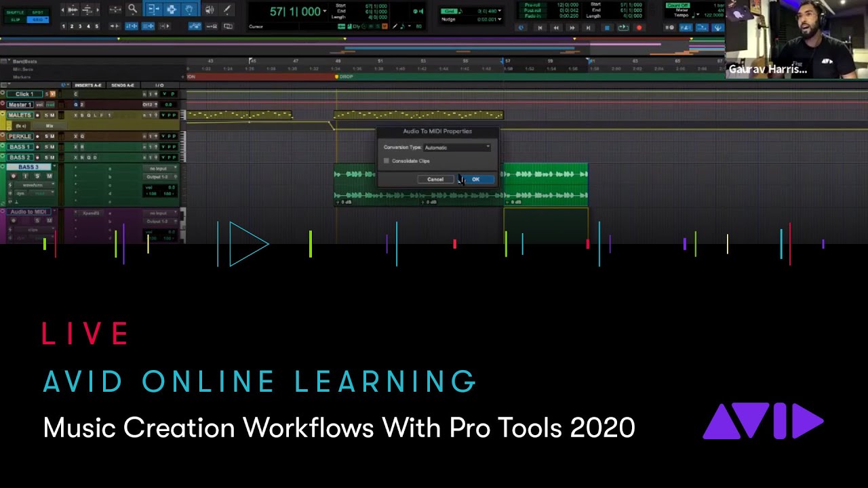Open the main counter format dropdown arrow
The image size is (868, 488).
click(x=325, y=11)
